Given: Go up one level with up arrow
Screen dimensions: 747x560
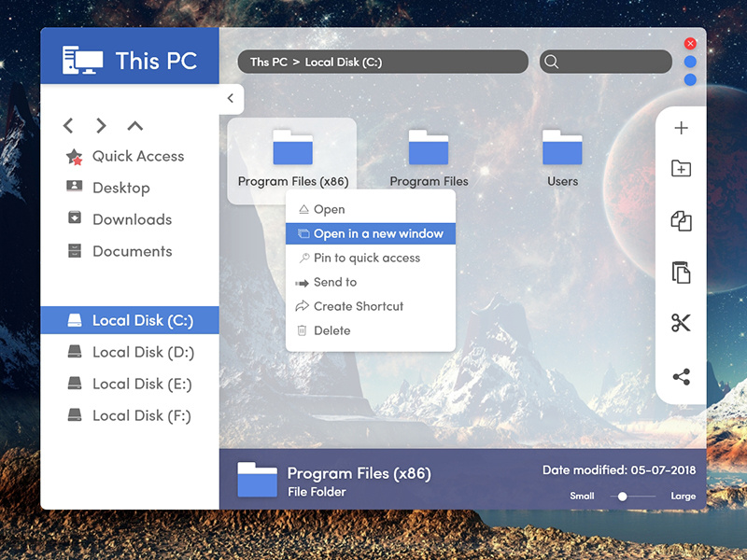Looking at the screenshot, I should point(135,126).
